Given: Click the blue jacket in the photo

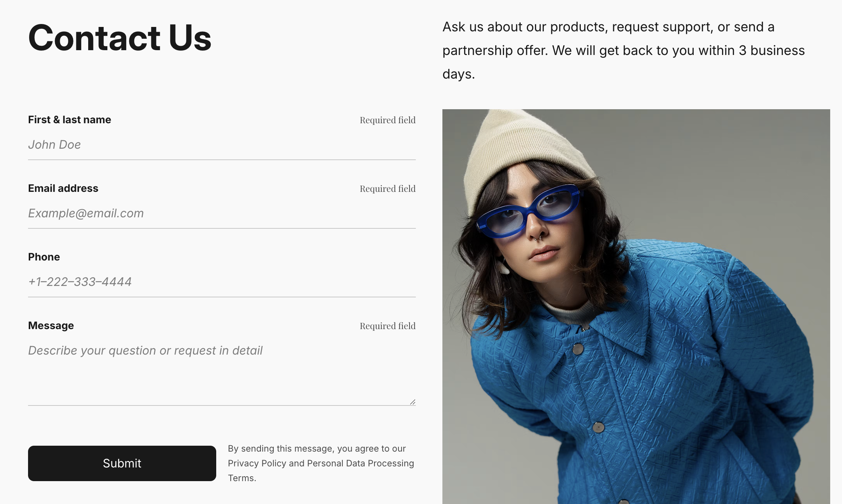Looking at the screenshot, I should [x=664, y=369].
